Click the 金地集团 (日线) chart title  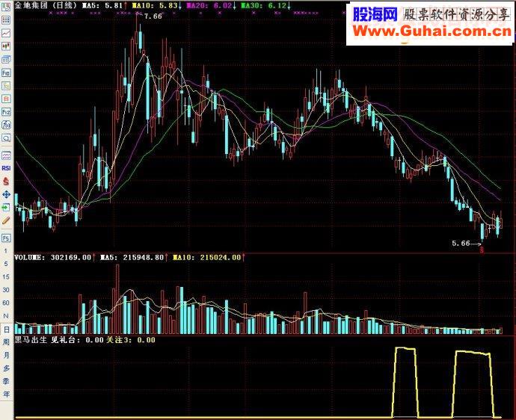pos(46,5)
